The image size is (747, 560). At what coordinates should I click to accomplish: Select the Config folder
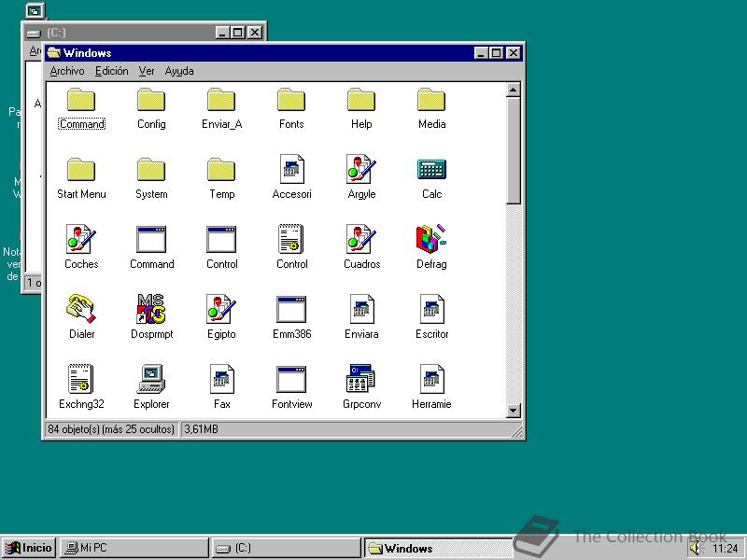pos(151,100)
